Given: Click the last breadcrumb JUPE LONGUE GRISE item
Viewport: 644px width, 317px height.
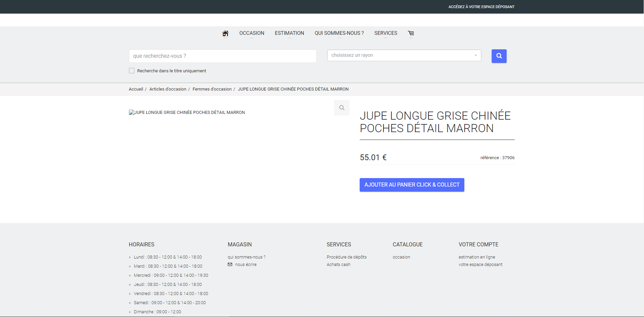Looking at the screenshot, I should click(x=293, y=89).
